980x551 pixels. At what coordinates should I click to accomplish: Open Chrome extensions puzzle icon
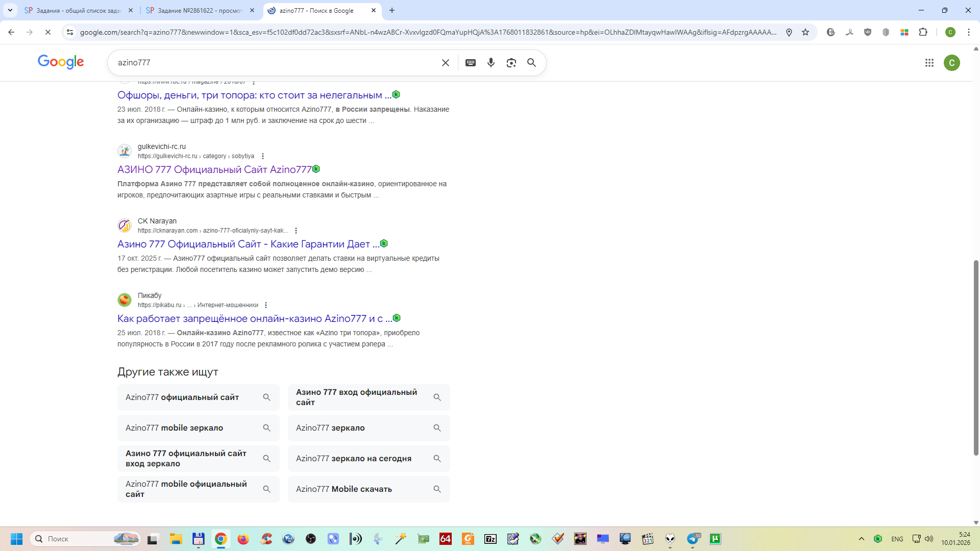click(x=923, y=32)
